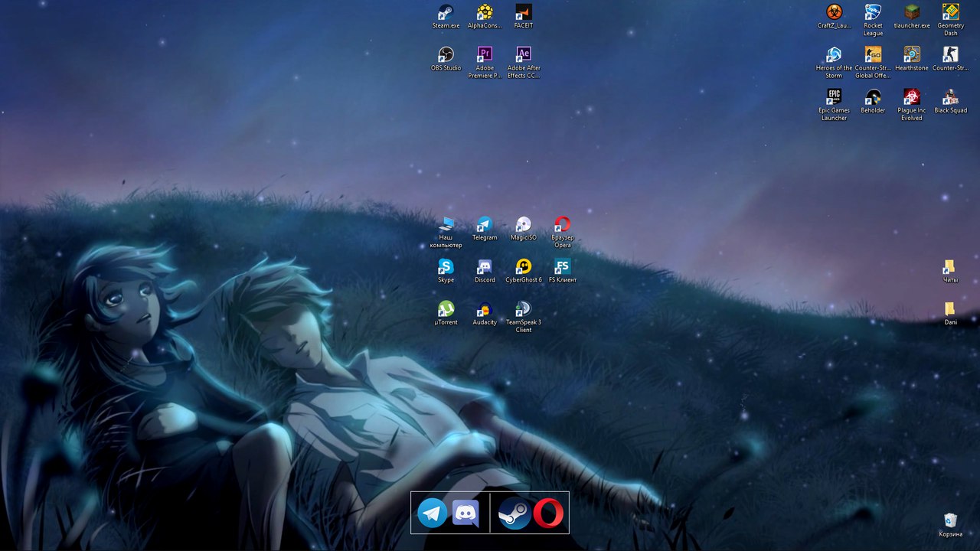
Task: Open the FACEIT desktop icon
Action: coord(524,16)
